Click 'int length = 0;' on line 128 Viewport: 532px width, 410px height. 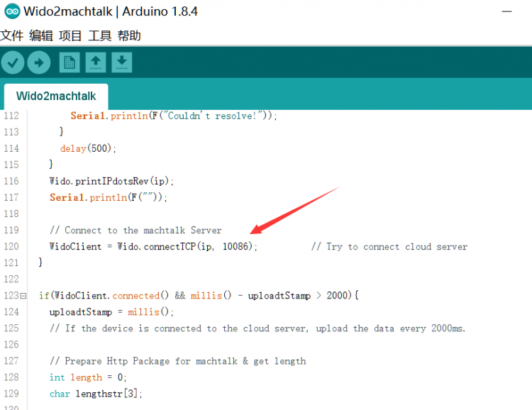click(88, 377)
